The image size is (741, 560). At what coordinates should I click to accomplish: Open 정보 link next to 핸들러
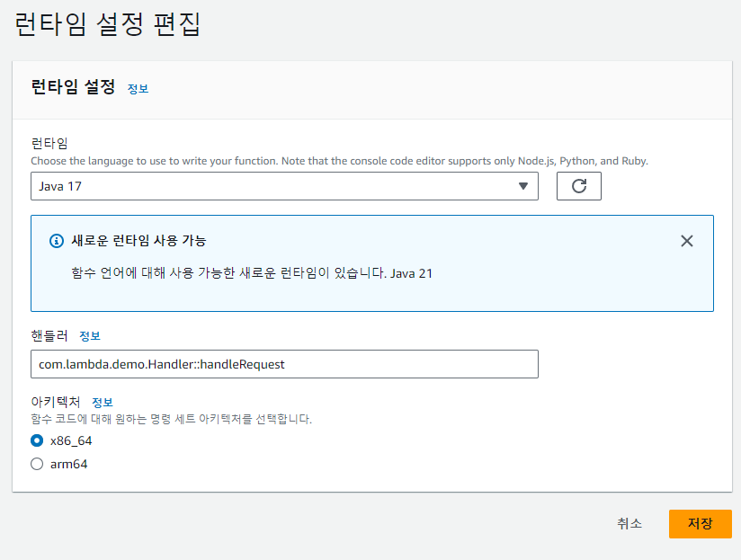coord(90,336)
